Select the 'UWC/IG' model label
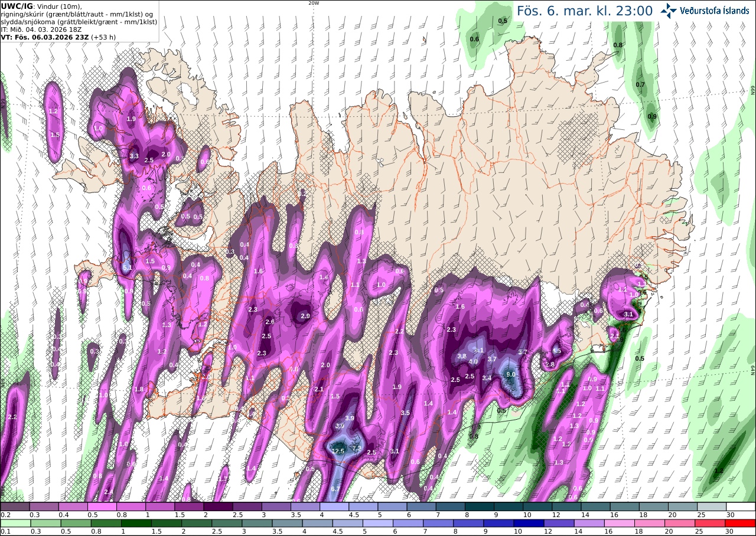The image size is (756, 536). 17,6
